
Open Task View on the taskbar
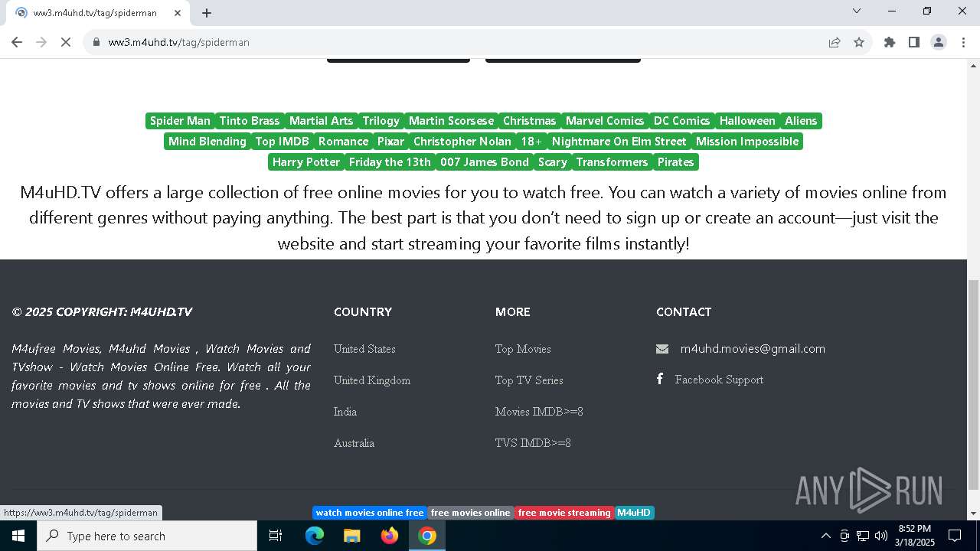(276, 536)
